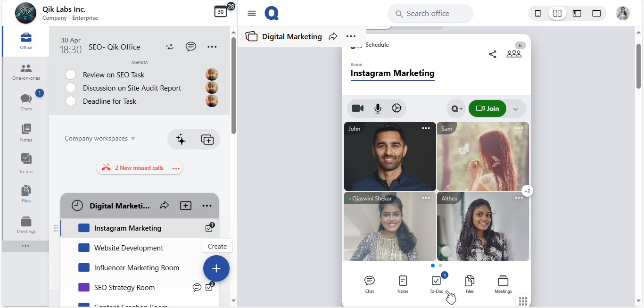Viewport: 644px width, 308px height.
Task: Open the Chats sidebar section
Action: coord(26,101)
